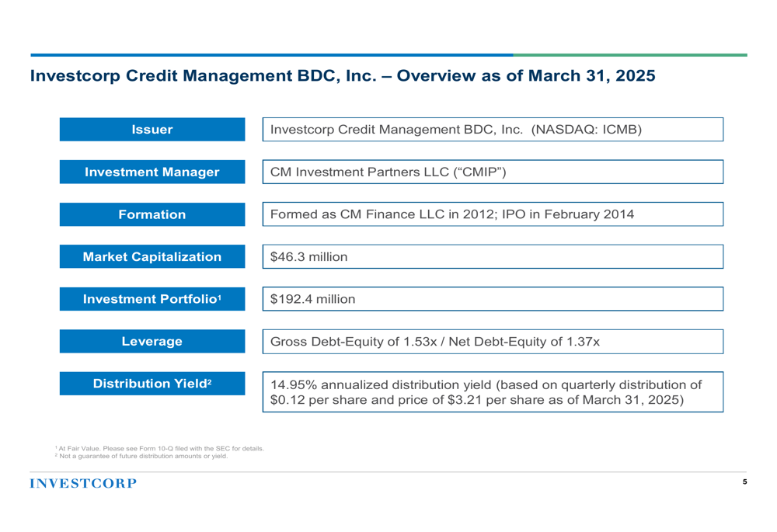Click the 'Market Capitalization' label box

(x=152, y=256)
